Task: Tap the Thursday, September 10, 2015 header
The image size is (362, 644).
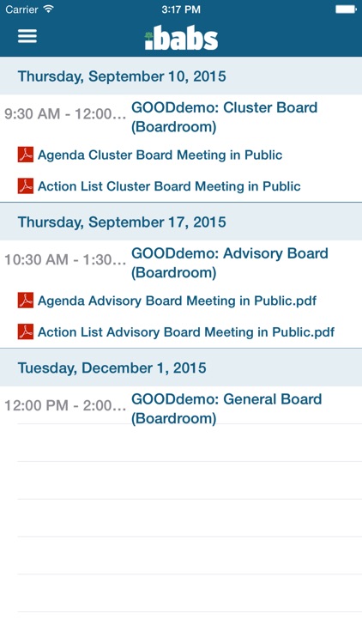Action: pos(181,76)
